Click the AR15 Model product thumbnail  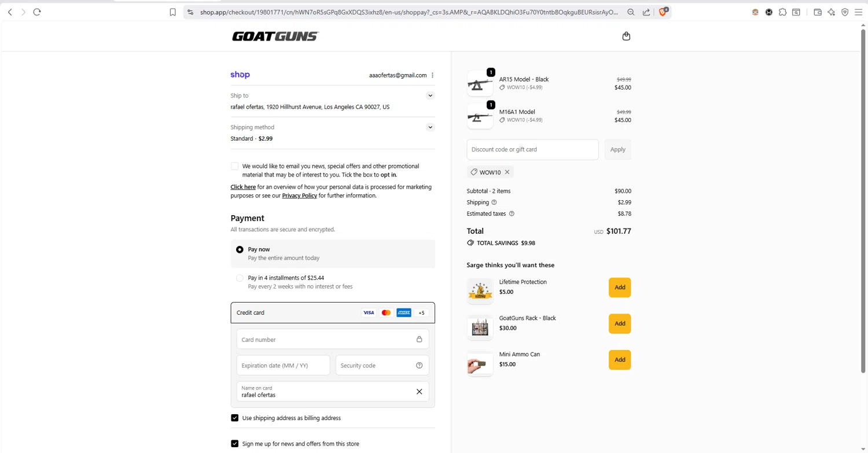pyautogui.click(x=480, y=84)
